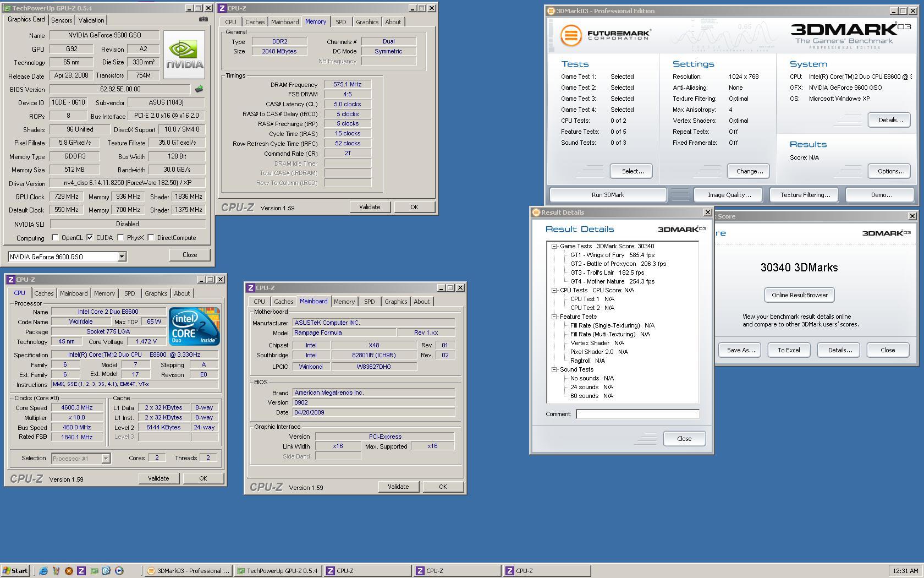
Task: Open the GPU selection dropdown in GPU-Z
Action: pyautogui.click(x=122, y=257)
